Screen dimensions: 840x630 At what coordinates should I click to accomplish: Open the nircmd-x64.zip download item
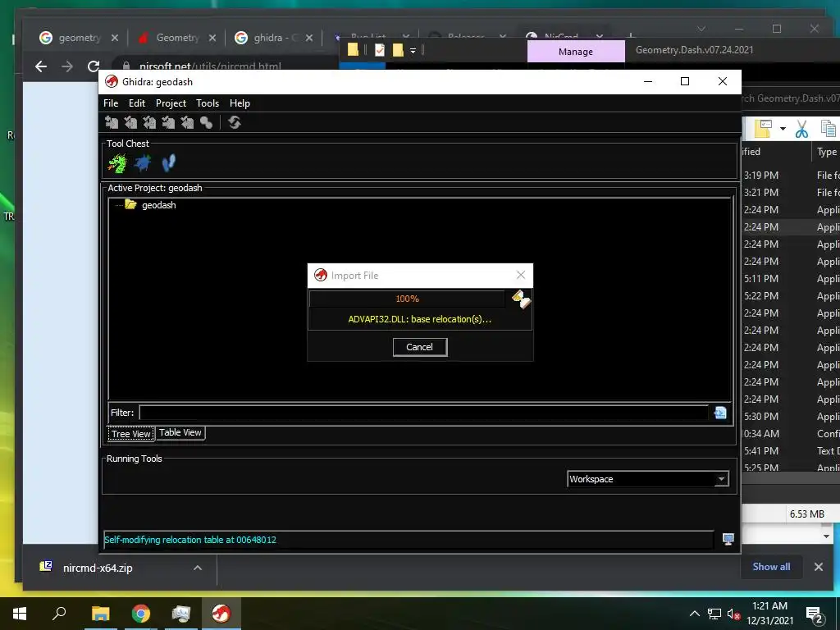click(98, 568)
